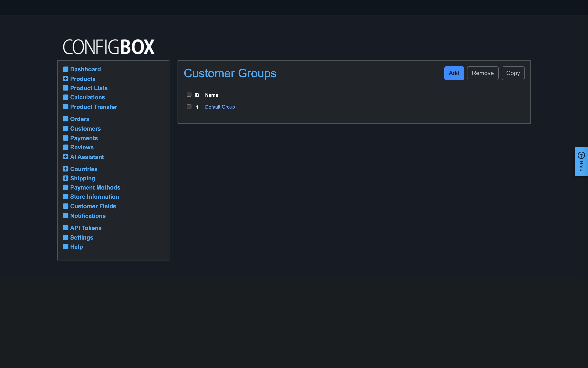Open the API Tokens sidebar link

[x=86, y=228]
